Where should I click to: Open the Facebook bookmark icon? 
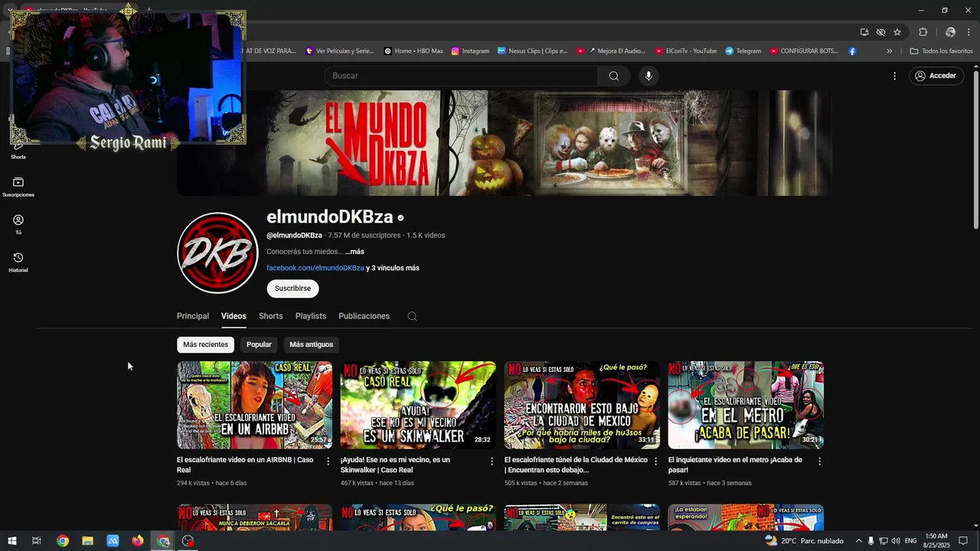pos(852,51)
